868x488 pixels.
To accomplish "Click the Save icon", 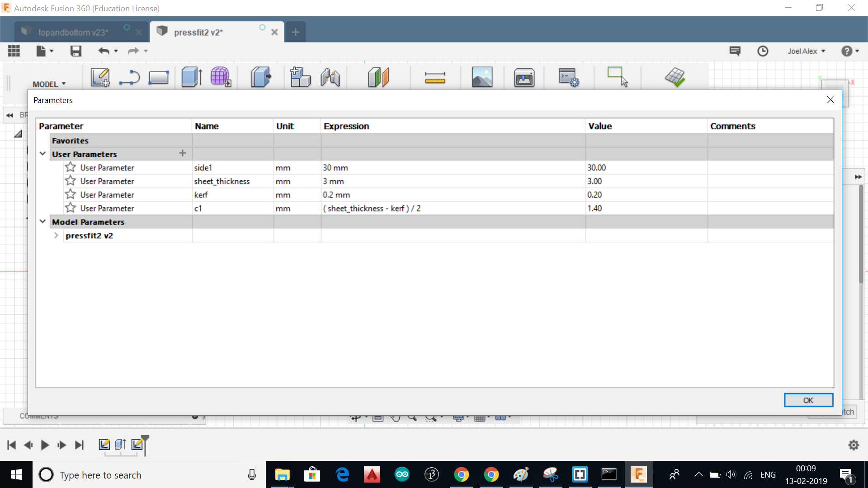I will 76,51.
